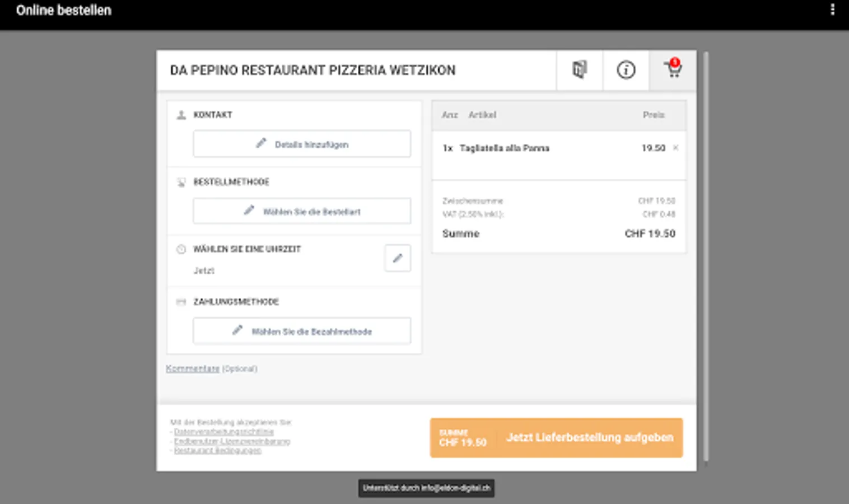Open the Datenverarbeitungsrichtlinie link
The width and height of the screenshot is (849, 504).
coord(223,432)
